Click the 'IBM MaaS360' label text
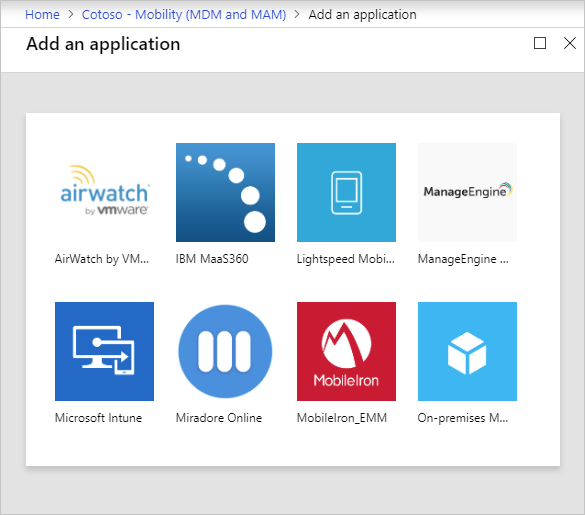This screenshot has width=585, height=515. (x=212, y=259)
